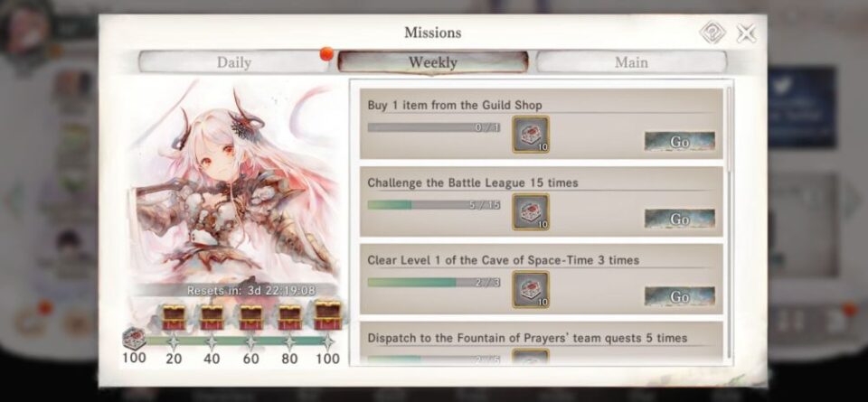Open the treasure chest at 20 points
The image size is (868, 402).
[x=174, y=317]
